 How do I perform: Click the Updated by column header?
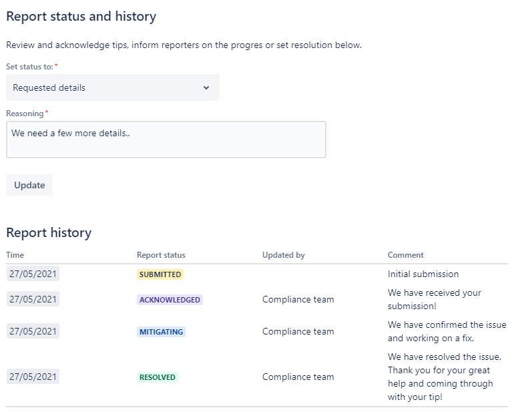[x=284, y=255]
